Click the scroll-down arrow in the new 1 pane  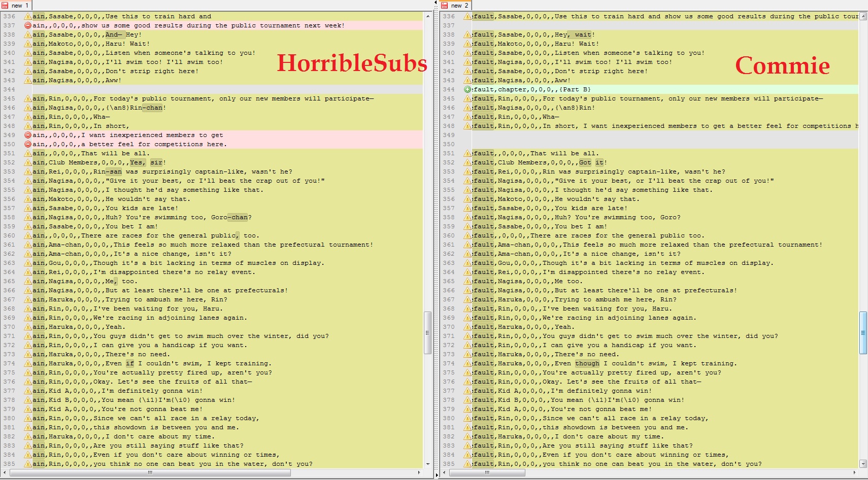pyautogui.click(x=428, y=464)
